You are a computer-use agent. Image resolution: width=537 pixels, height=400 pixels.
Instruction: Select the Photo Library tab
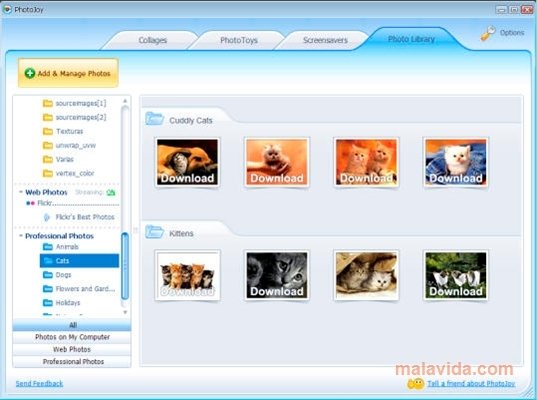(411, 39)
